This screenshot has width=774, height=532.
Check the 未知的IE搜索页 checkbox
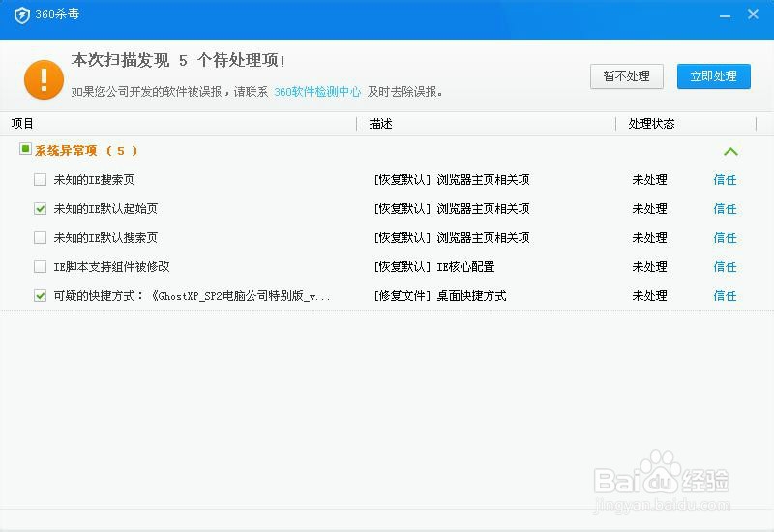point(40,179)
